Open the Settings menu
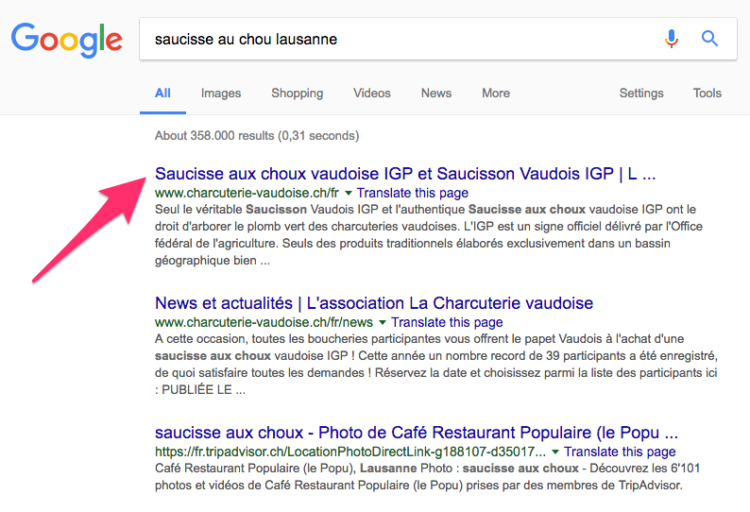Screen dimensions: 750x512 [641, 93]
